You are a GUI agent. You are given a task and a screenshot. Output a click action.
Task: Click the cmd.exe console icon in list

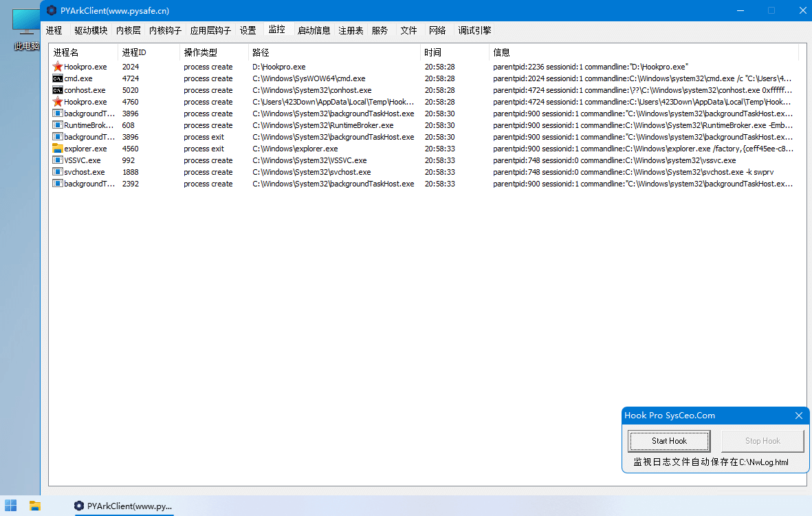point(58,78)
